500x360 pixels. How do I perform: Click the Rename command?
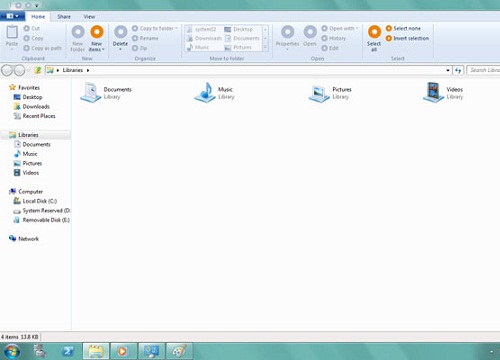click(x=145, y=38)
